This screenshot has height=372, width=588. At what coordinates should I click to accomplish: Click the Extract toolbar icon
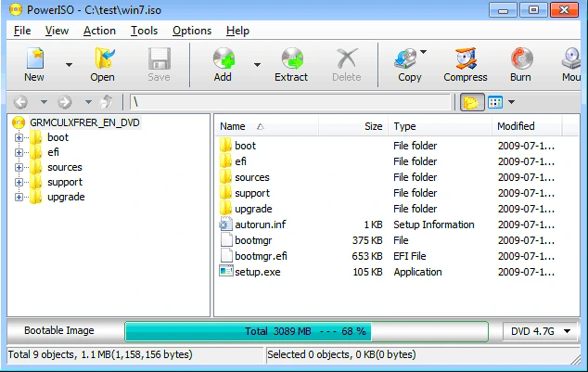(x=292, y=58)
